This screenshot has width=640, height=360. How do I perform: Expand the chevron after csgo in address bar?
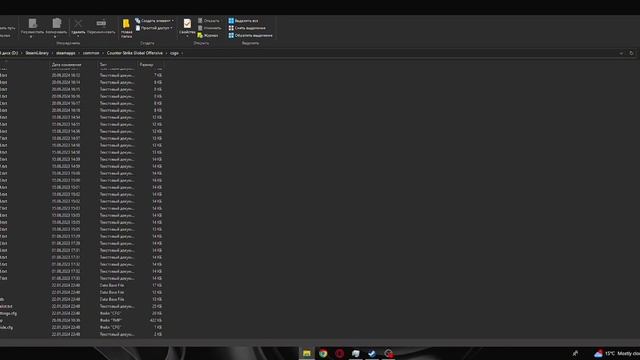(x=182, y=53)
